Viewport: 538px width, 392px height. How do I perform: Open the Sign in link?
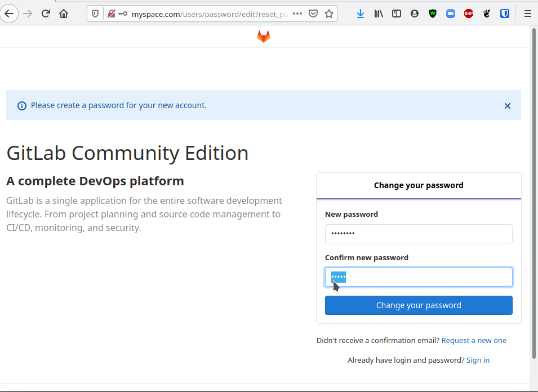[x=478, y=360]
